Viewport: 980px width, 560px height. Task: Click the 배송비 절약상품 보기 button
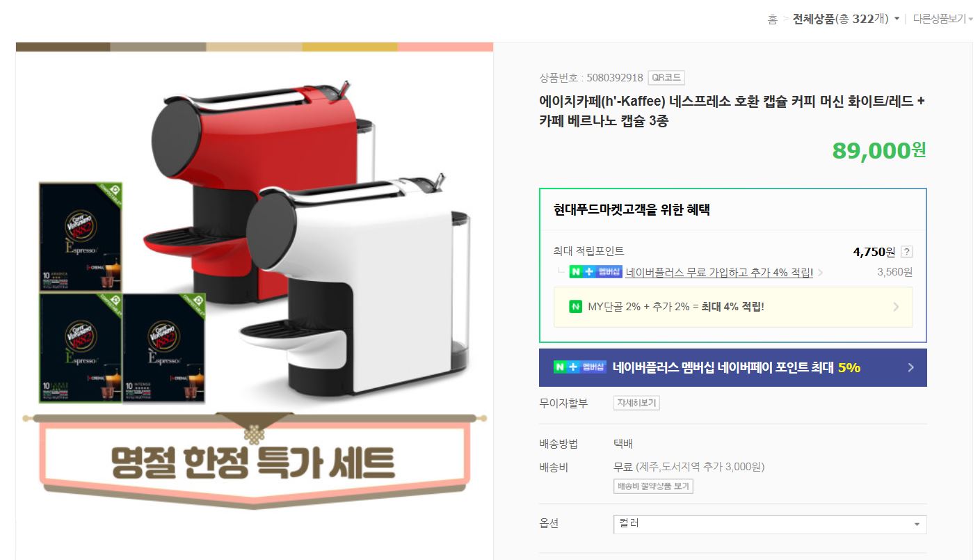coord(653,486)
